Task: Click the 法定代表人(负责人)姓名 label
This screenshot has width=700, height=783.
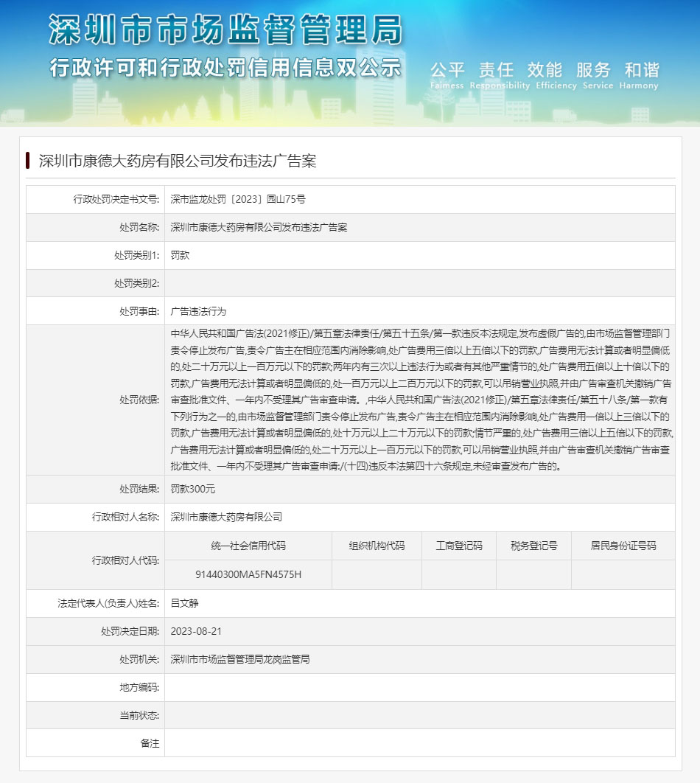Action: [108, 603]
